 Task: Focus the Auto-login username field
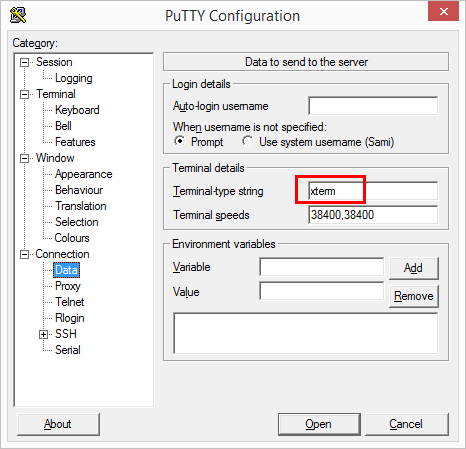[373, 106]
